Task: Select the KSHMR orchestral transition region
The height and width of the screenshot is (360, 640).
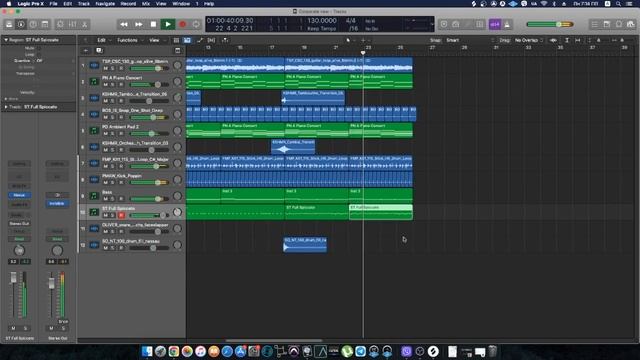Action: point(293,147)
